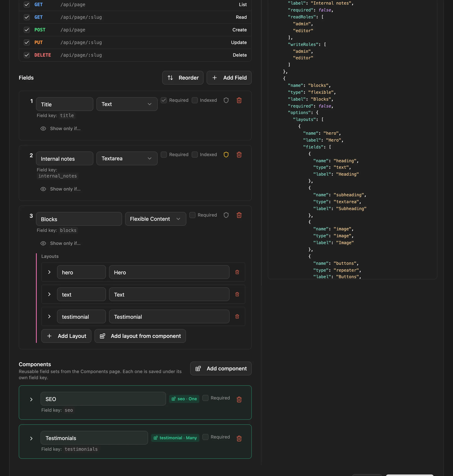Toggle the PUT /api/page/:slug endpoint checkbox

(x=27, y=42)
